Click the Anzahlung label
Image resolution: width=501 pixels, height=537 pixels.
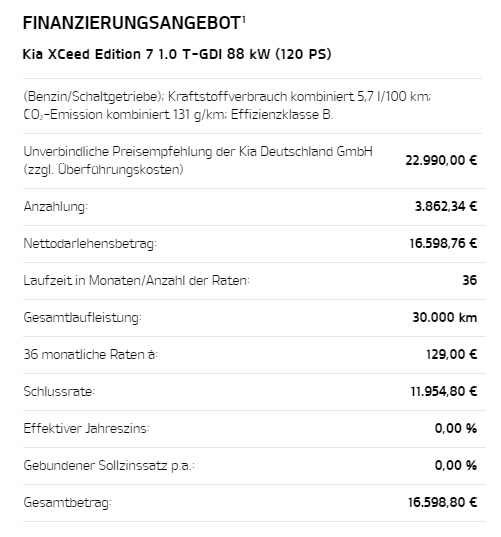click(x=55, y=207)
